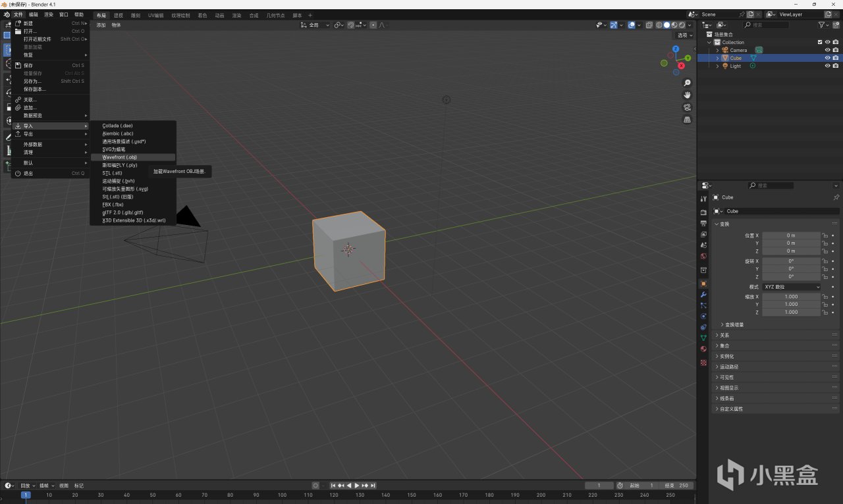Toggle viewport gizmos display
The height and width of the screenshot is (504, 843).
coord(614,25)
